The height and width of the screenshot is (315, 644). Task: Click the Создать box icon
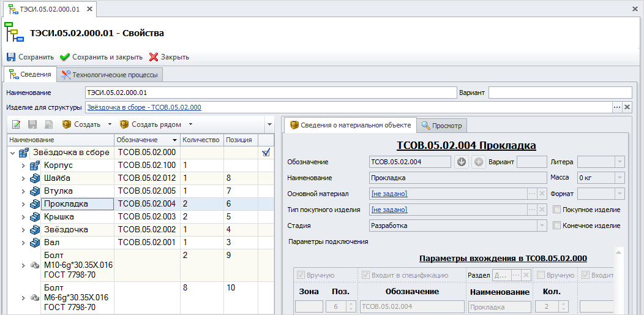[x=67, y=124]
